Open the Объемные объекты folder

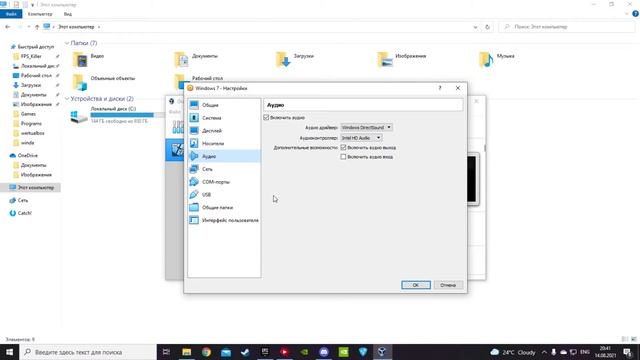point(104,82)
